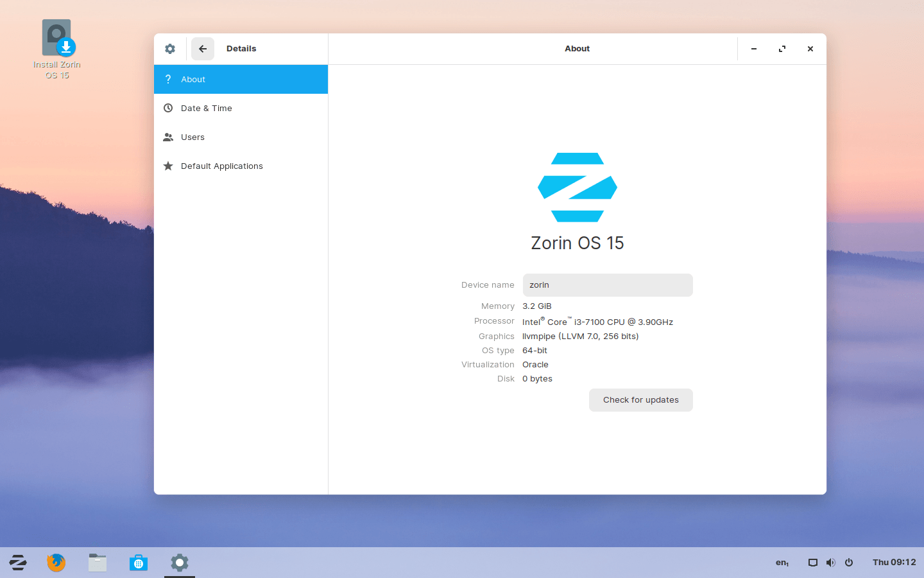The image size is (924, 578).
Task: Click inside the Device name field
Action: tap(607, 285)
